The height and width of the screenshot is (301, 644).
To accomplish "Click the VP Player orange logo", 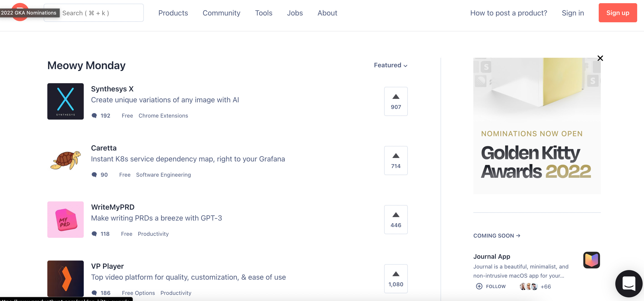I will tap(65, 278).
